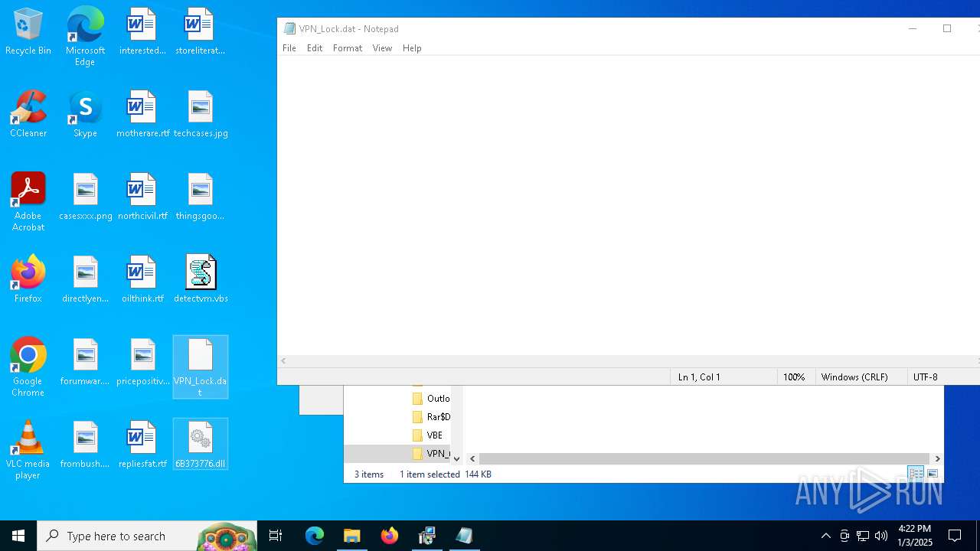
Task: Switch Explorer to large icons view
Action: 933,474
